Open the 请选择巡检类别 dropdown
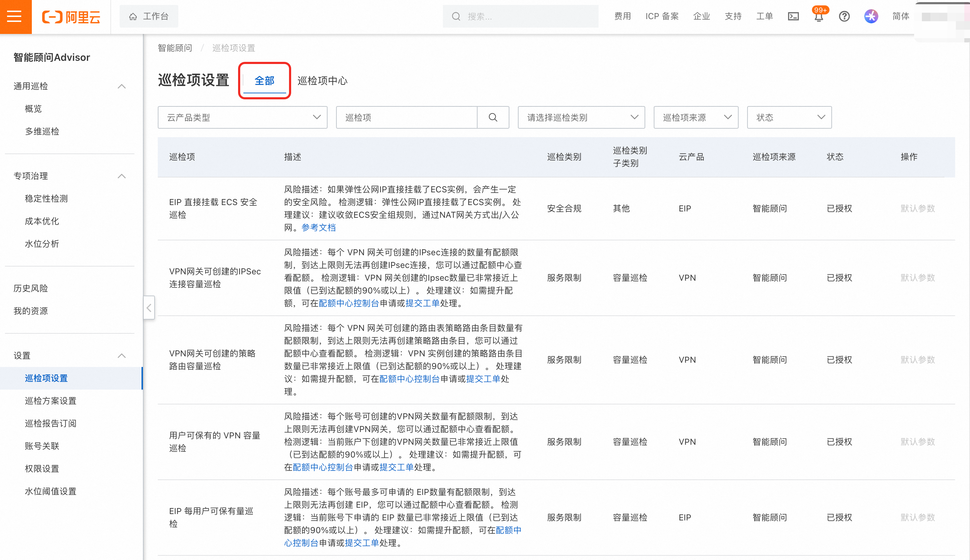 581,117
